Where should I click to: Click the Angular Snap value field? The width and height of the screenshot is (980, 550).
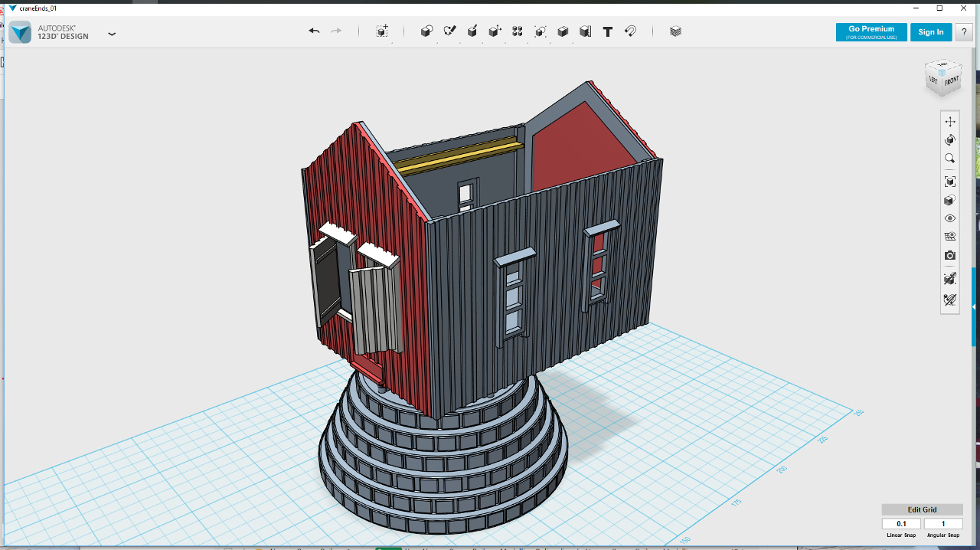943,524
